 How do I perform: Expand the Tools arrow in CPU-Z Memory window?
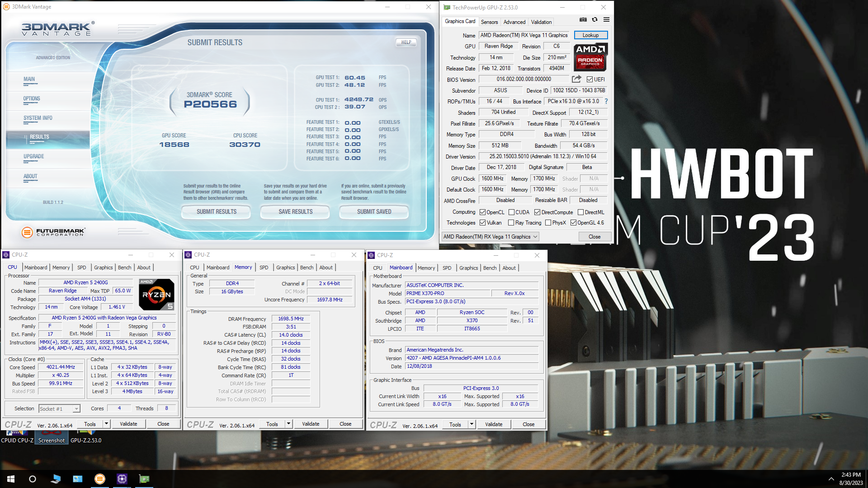point(288,424)
